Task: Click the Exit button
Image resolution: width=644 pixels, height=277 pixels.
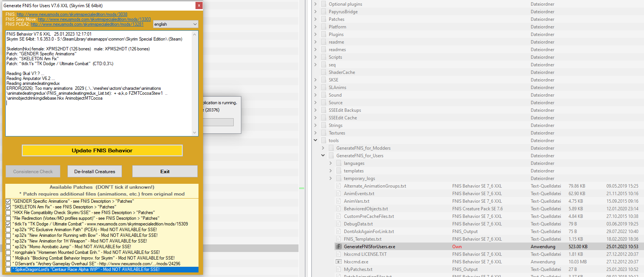Action: 165,171
